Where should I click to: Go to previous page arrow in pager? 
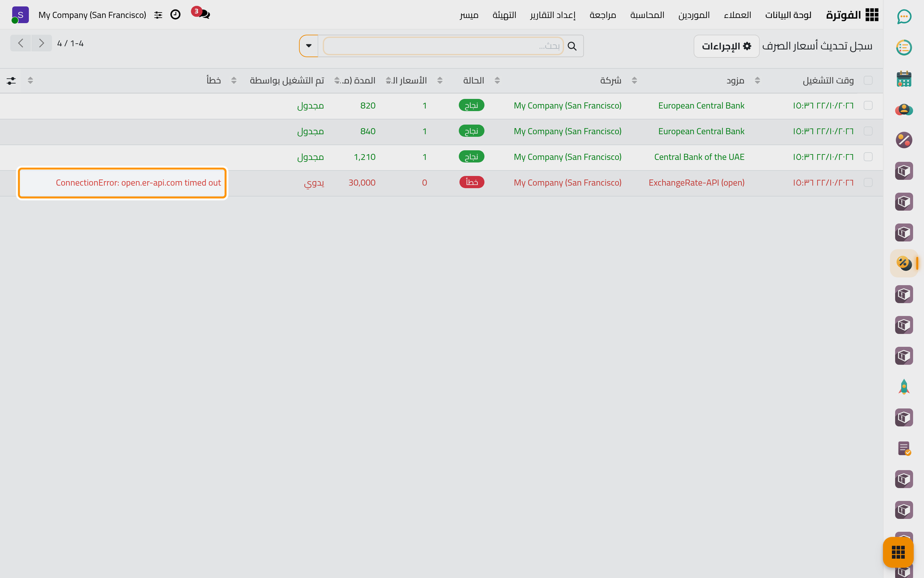pyautogui.click(x=21, y=43)
